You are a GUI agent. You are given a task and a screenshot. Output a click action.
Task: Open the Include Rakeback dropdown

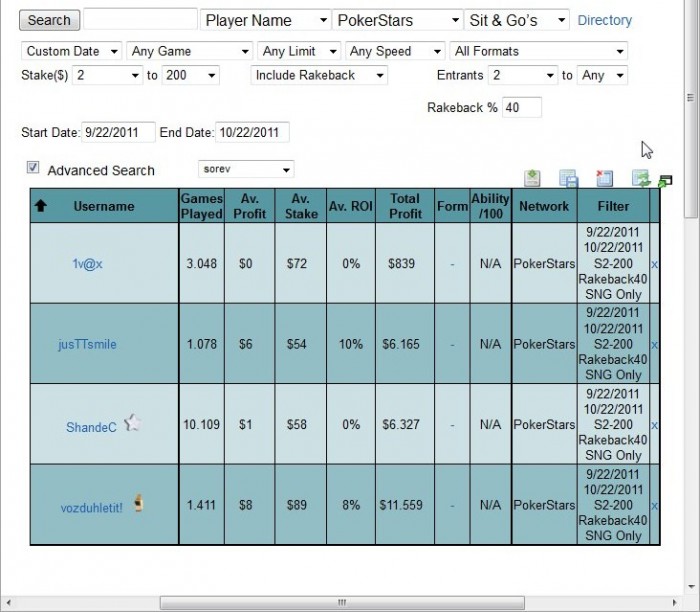coord(319,75)
